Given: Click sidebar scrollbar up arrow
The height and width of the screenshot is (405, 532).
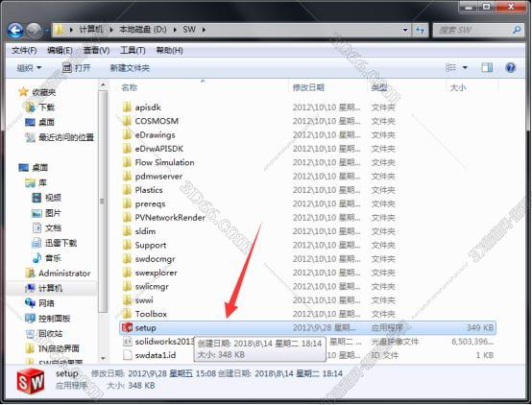Looking at the screenshot, I should [103, 84].
